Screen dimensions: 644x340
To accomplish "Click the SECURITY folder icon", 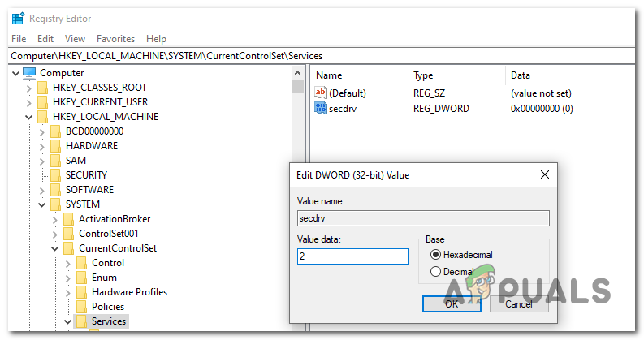I will [55, 175].
